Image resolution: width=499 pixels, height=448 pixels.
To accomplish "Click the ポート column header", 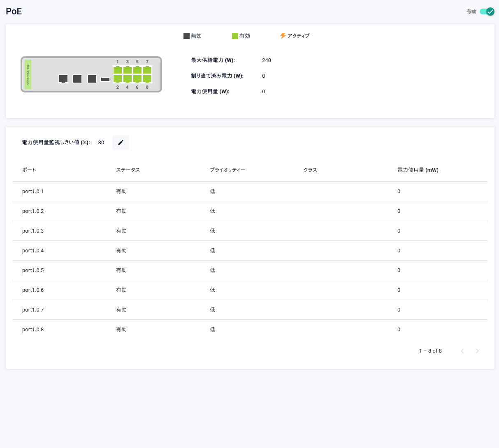I will coord(29,170).
